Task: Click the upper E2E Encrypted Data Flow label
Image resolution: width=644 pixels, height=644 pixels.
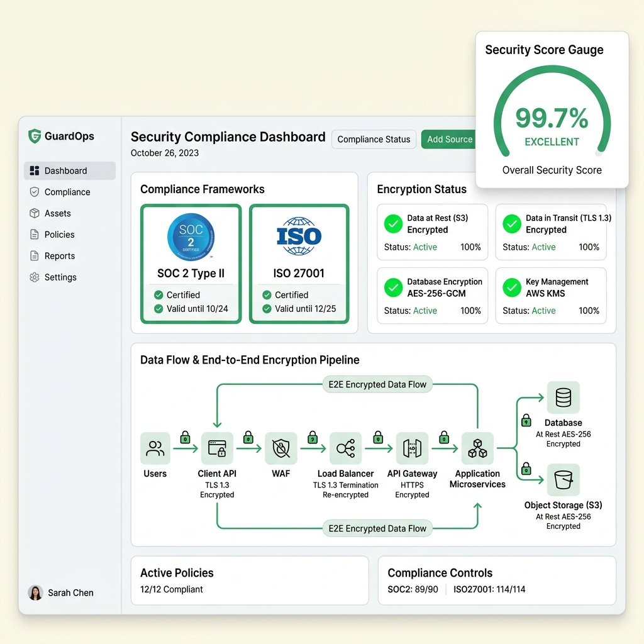Action: click(377, 384)
